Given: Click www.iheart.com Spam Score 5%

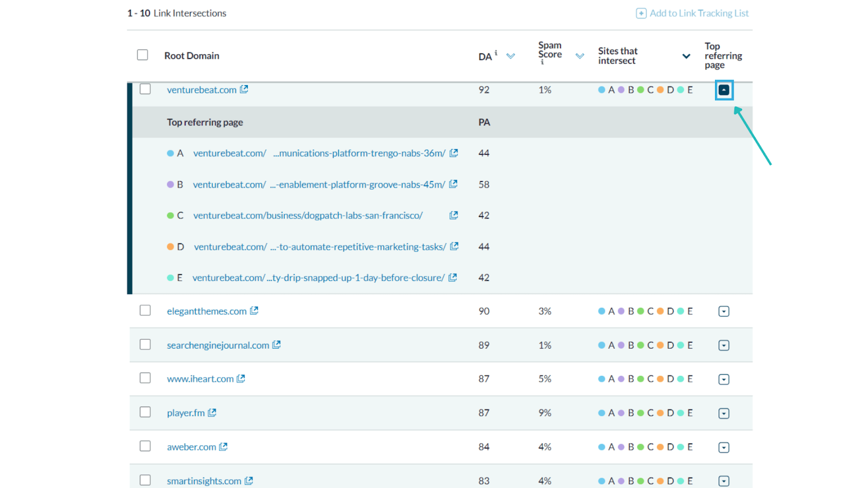Looking at the screenshot, I should (x=545, y=379).
